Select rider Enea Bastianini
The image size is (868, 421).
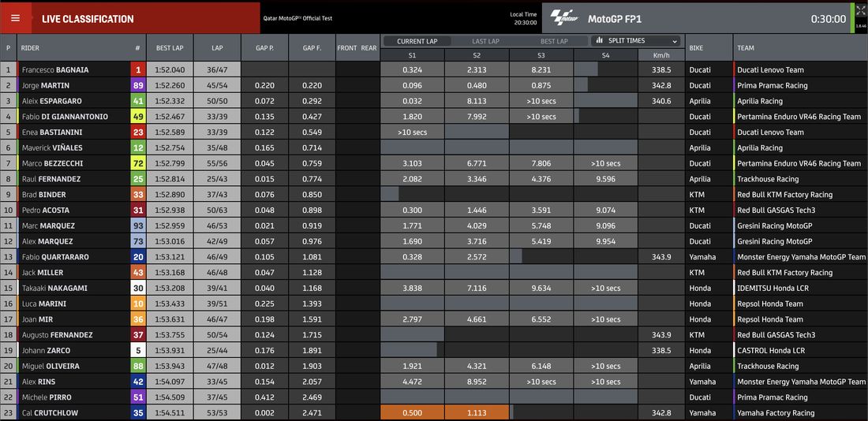coord(51,132)
